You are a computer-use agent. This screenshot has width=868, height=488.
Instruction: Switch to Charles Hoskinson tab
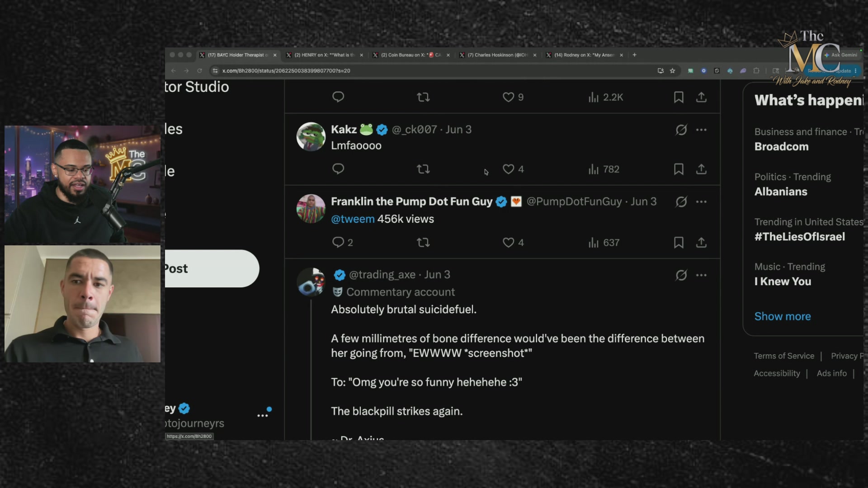498,55
